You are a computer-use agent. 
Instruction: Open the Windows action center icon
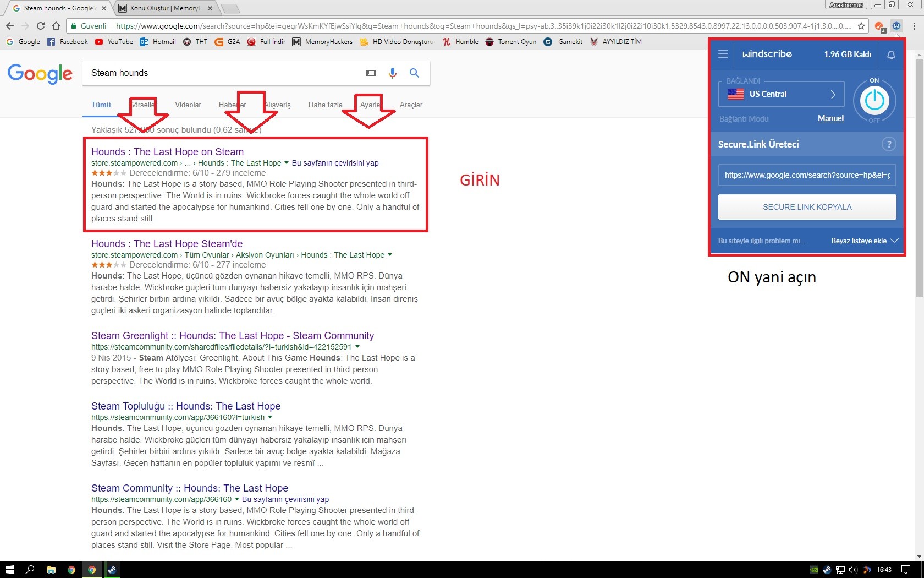click(906, 570)
